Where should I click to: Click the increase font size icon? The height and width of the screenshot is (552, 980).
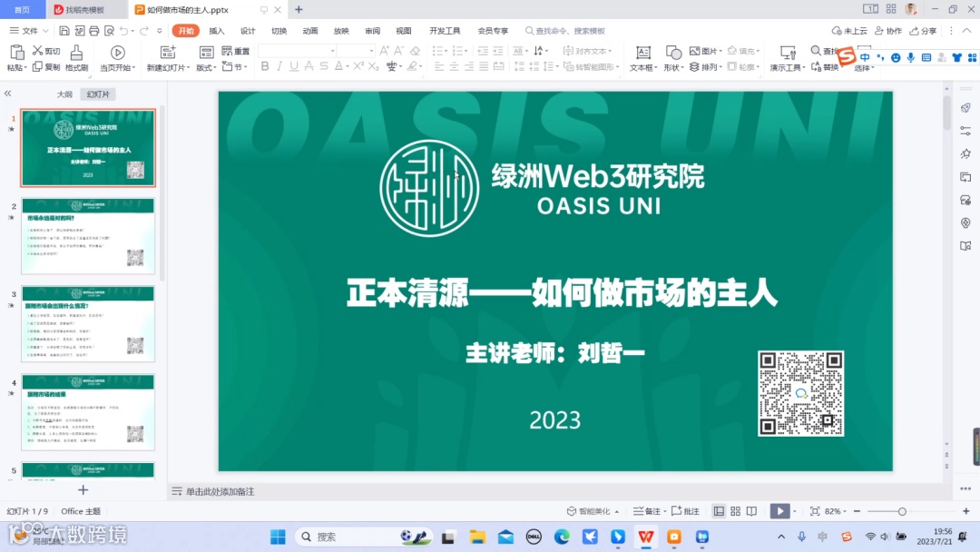[384, 51]
